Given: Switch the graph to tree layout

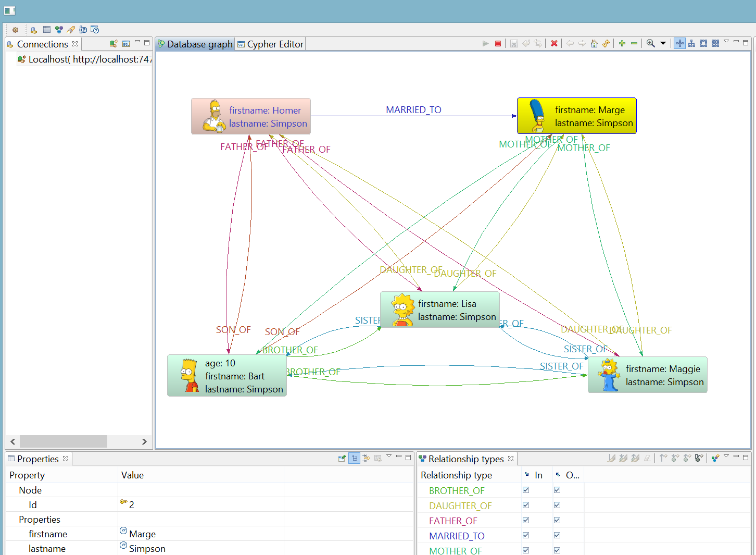Looking at the screenshot, I should 691,43.
